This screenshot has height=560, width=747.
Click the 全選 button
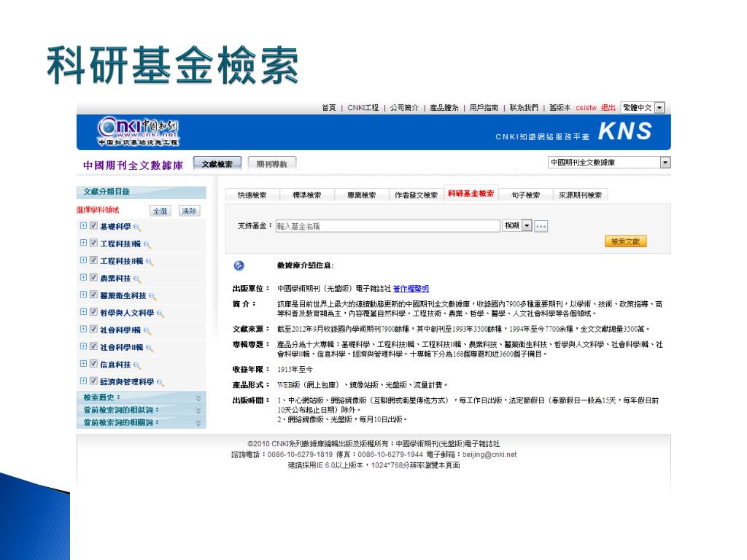tap(160, 211)
